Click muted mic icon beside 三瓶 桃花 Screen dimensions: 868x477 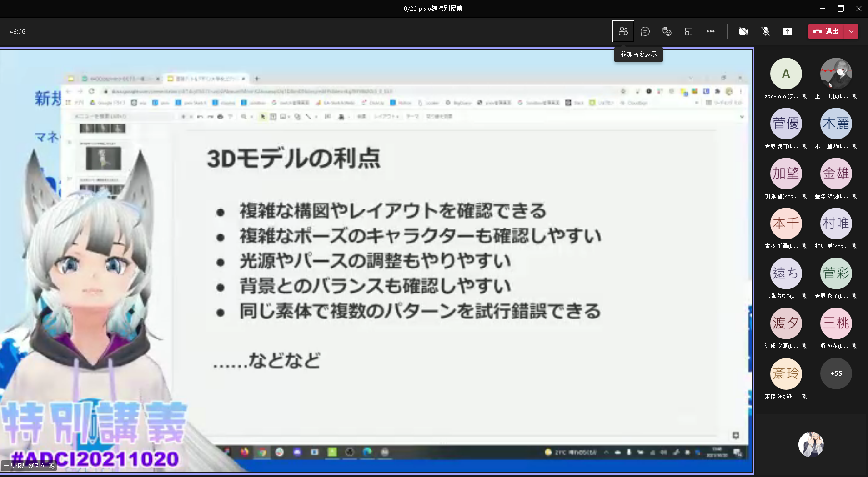pos(854,346)
